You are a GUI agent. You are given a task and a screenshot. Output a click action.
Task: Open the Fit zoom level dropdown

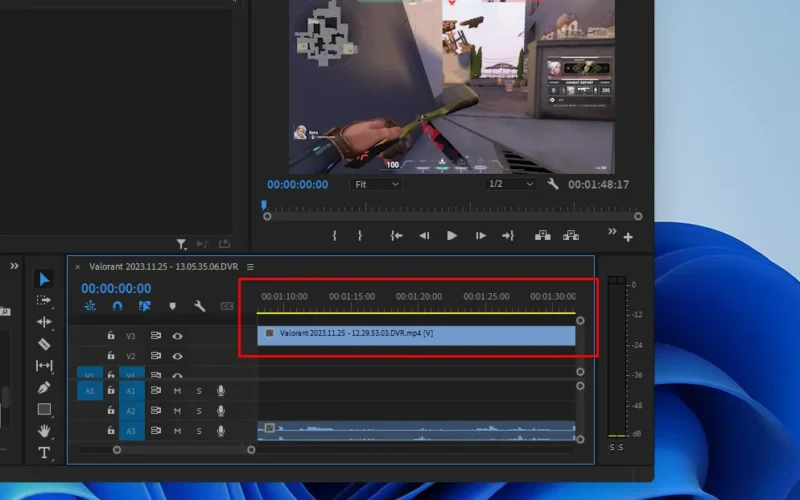pos(376,184)
